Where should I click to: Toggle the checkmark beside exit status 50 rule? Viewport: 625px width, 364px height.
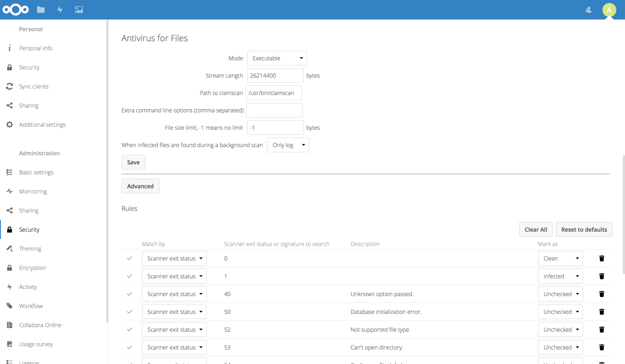click(129, 312)
